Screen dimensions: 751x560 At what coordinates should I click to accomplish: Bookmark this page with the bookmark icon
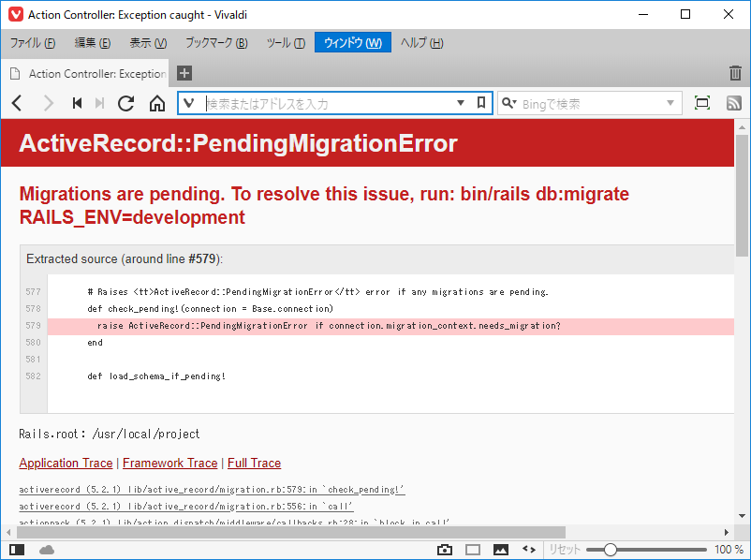481,102
